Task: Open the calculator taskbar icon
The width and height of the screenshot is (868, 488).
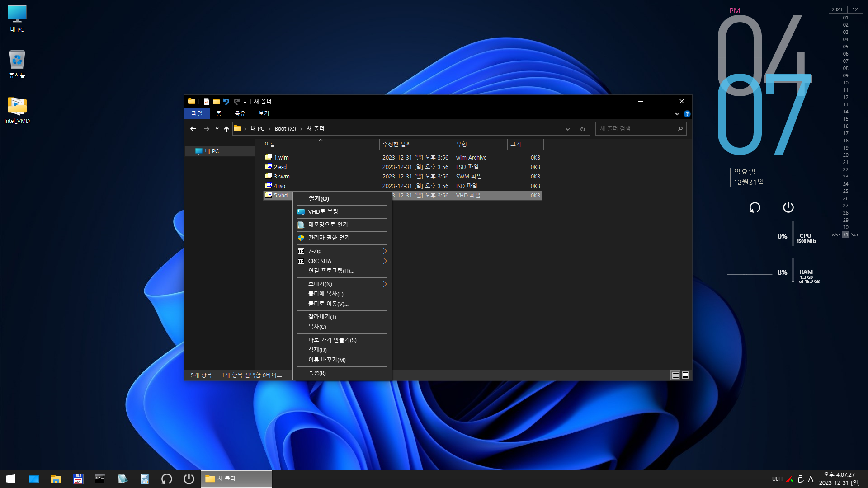Action: tap(145, 479)
